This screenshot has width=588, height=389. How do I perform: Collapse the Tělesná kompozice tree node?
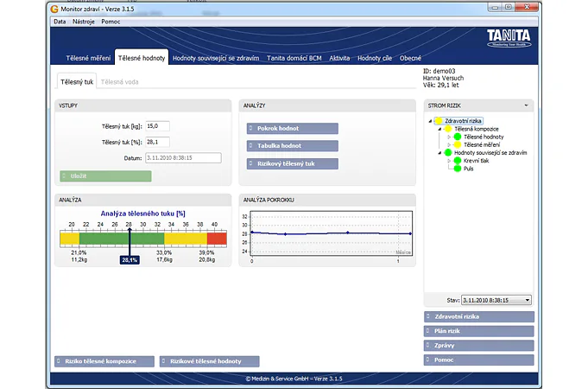point(439,129)
